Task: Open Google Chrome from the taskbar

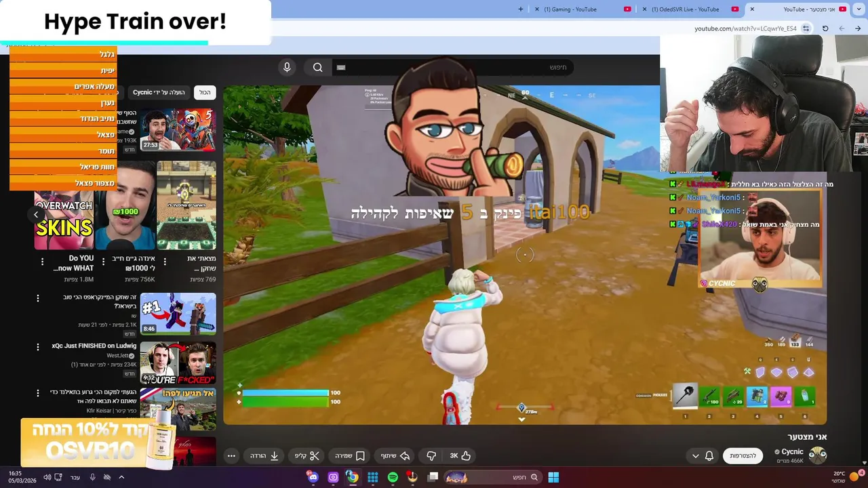Action: point(353,477)
